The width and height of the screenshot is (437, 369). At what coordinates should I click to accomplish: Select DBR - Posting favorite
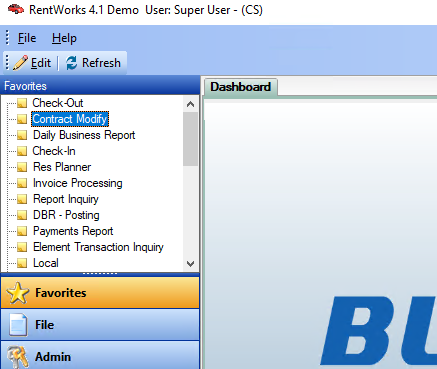[66, 215]
